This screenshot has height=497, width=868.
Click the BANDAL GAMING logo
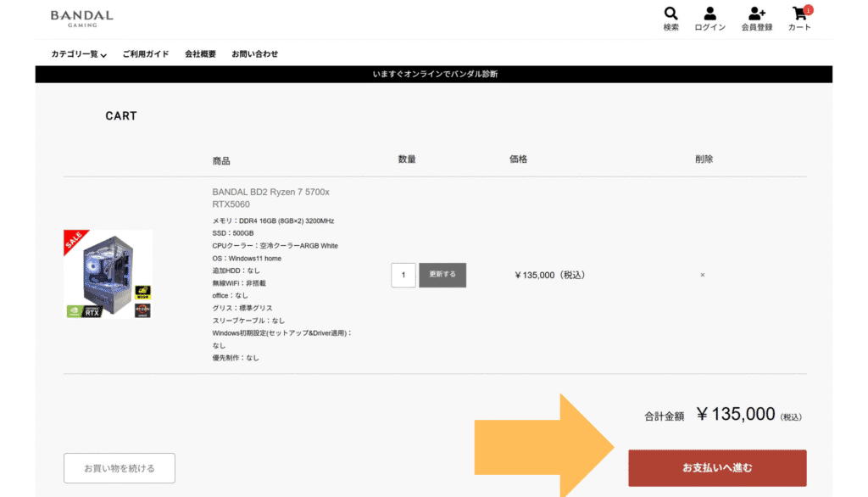(x=82, y=19)
